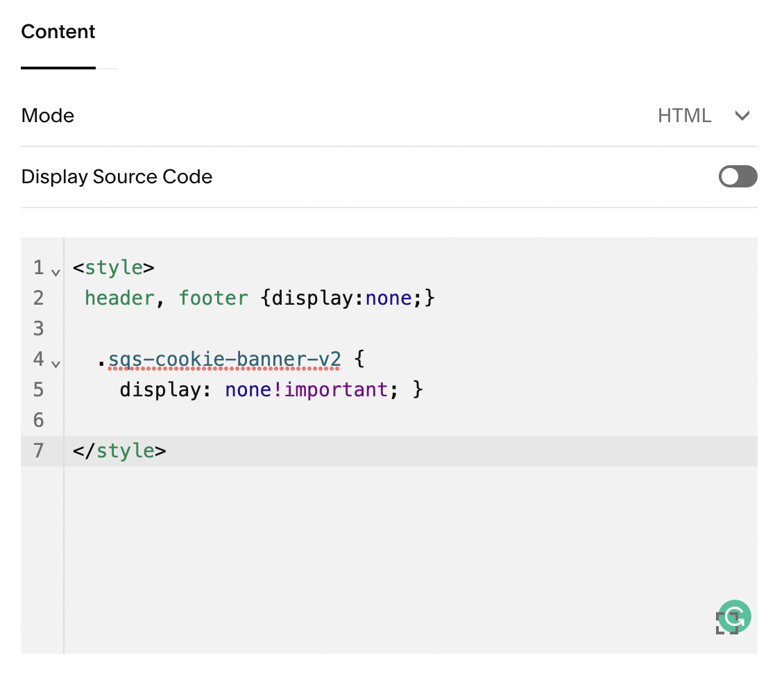Image resolution: width=784 pixels, height=683 pixels.
Task: Click the Mode label
Action: 48,116
